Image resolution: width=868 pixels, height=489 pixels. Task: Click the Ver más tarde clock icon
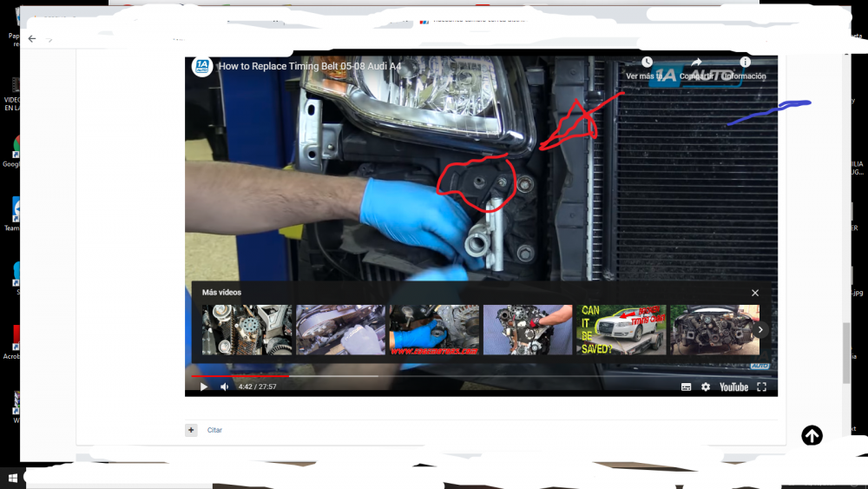click(647, 62)
